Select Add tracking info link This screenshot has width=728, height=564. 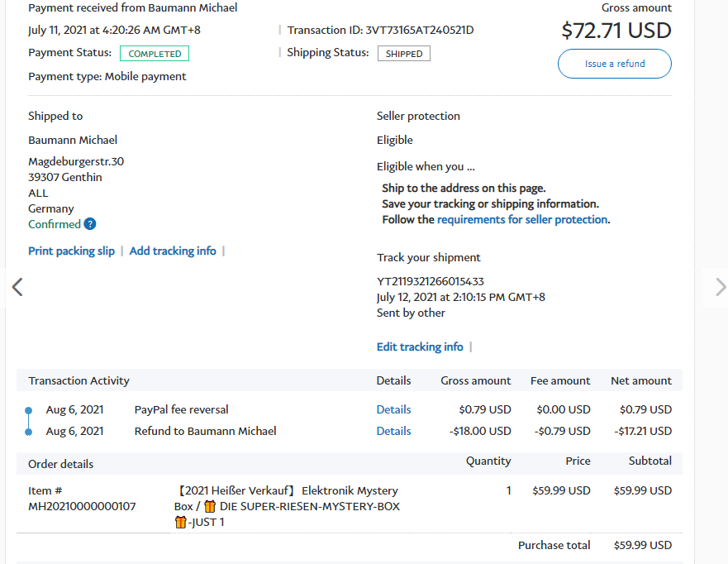(x=173, y=251)
